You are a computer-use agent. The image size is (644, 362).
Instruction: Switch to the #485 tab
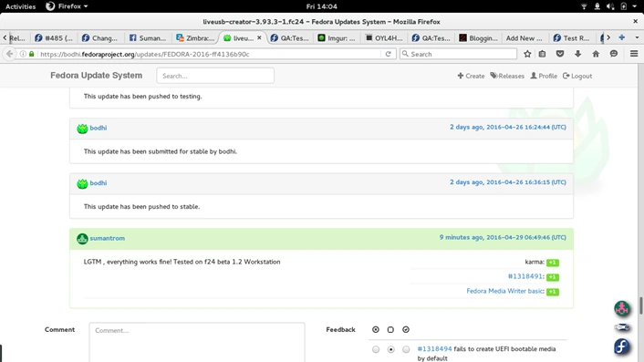coord(54,37)
